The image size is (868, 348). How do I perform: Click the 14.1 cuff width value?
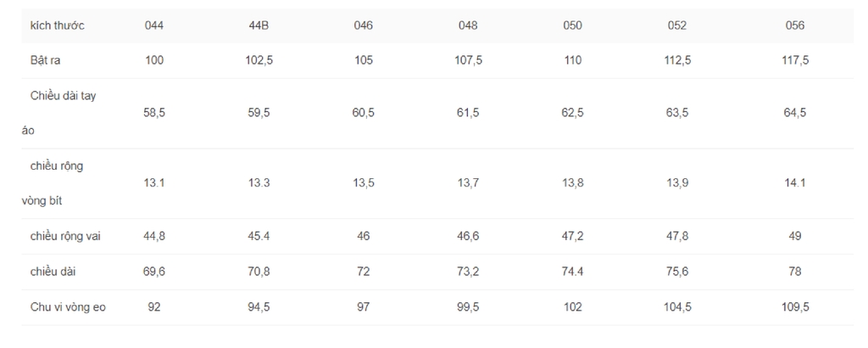click(x=795, y=182)
